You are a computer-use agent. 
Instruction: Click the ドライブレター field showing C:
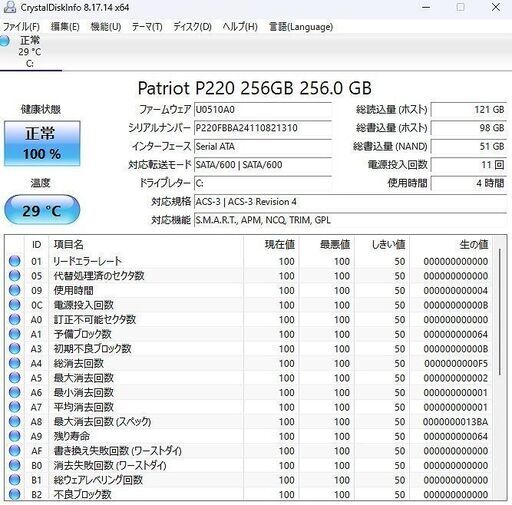(263, 183)
